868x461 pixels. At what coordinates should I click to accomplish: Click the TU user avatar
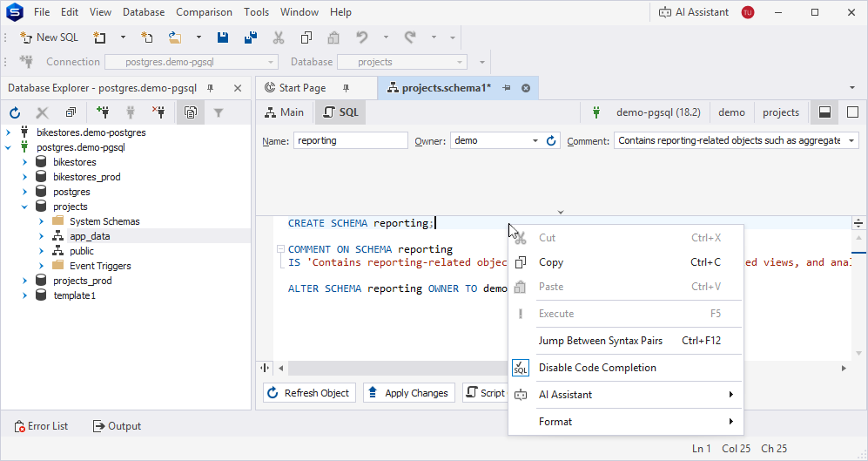tap(747, 12)
